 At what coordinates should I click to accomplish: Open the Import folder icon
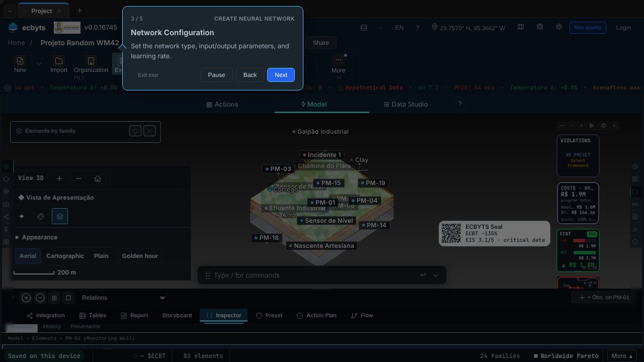coord(59,60)
